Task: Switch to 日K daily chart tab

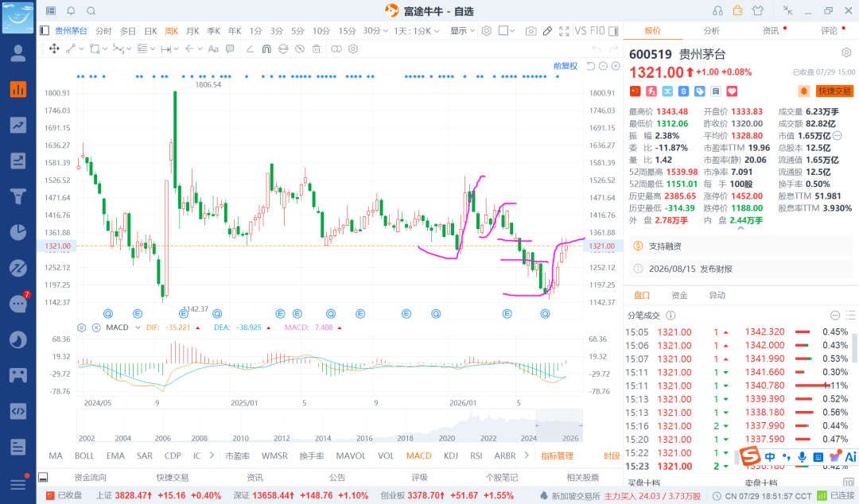Action: [150, 31]
